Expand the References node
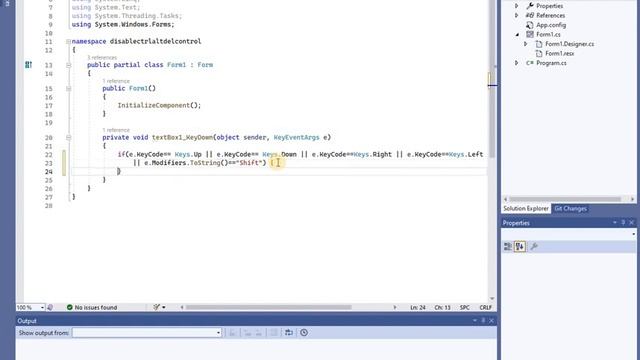Image resolution: width=640 pixels, height=360 pixels. tap(517, 16)
